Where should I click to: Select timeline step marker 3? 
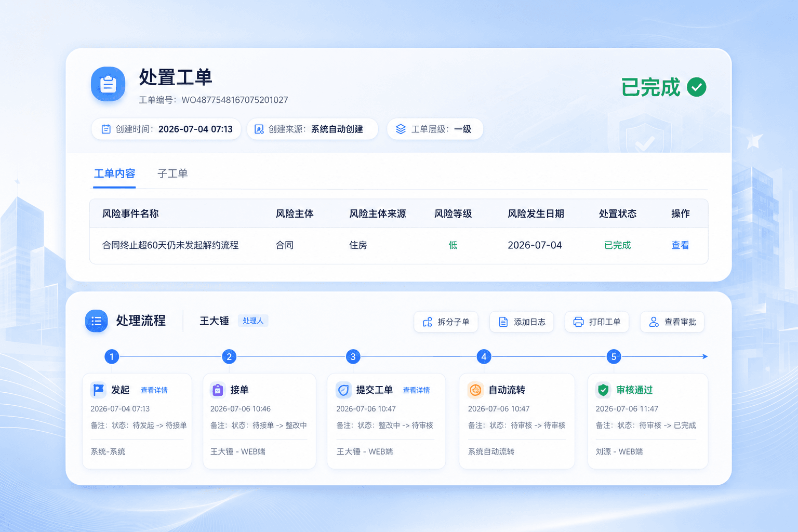(x=353, y=356)
